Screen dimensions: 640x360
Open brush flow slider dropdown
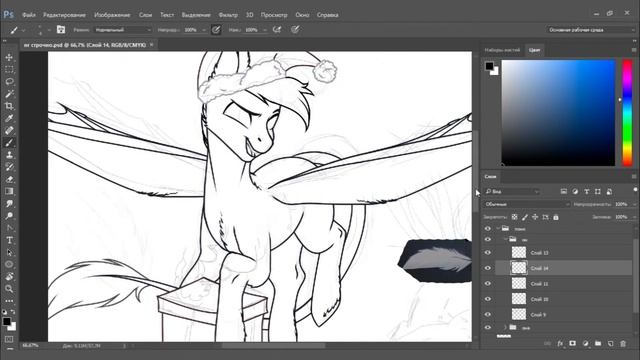(x=265, y=30)
